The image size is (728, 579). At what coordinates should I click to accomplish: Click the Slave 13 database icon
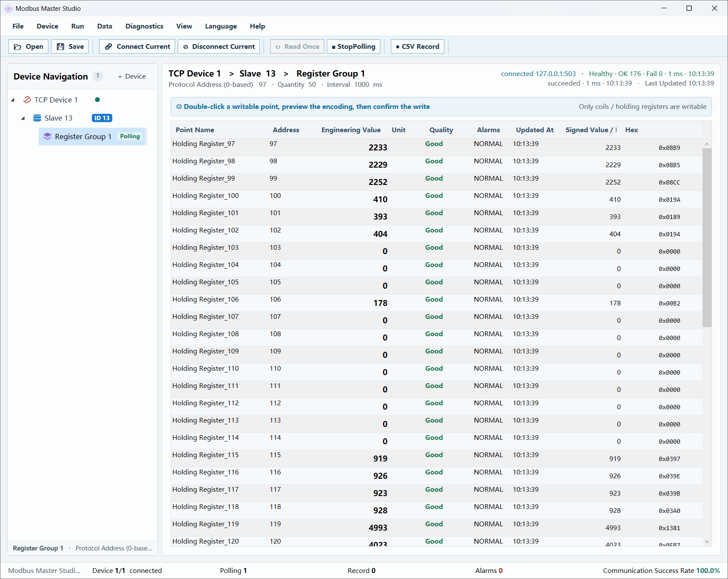(x=37, y=118)
